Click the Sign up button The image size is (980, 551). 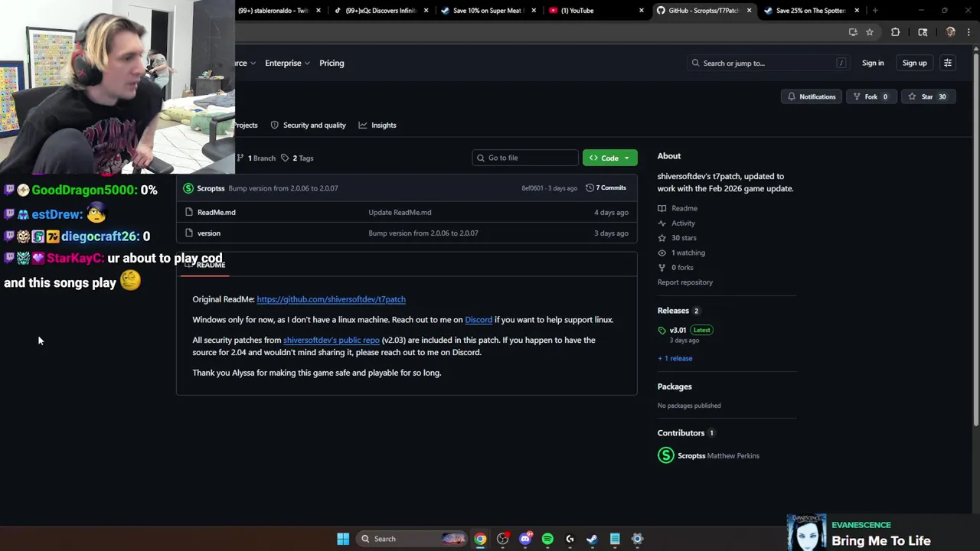click(x=914, y=63)
